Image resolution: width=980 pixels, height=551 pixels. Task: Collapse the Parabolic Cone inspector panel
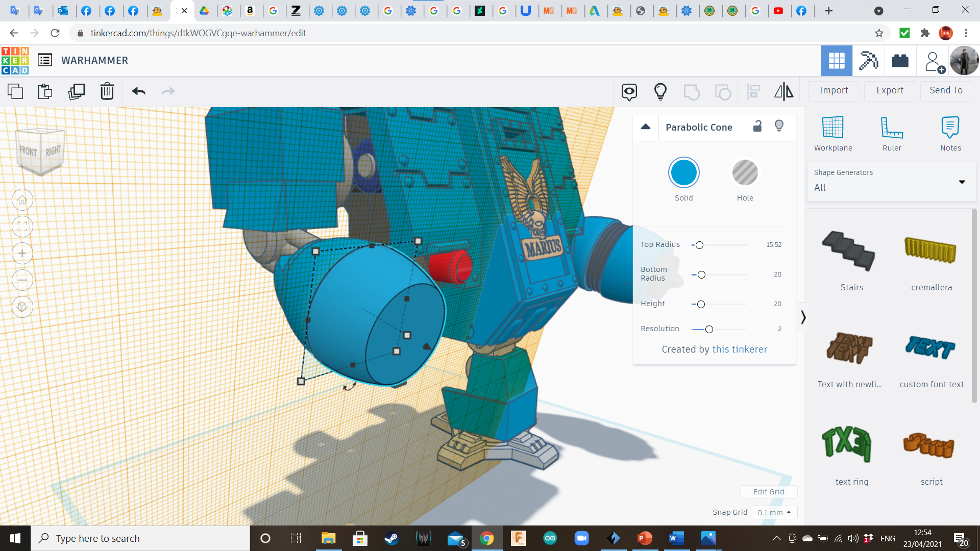click(646, 127)
